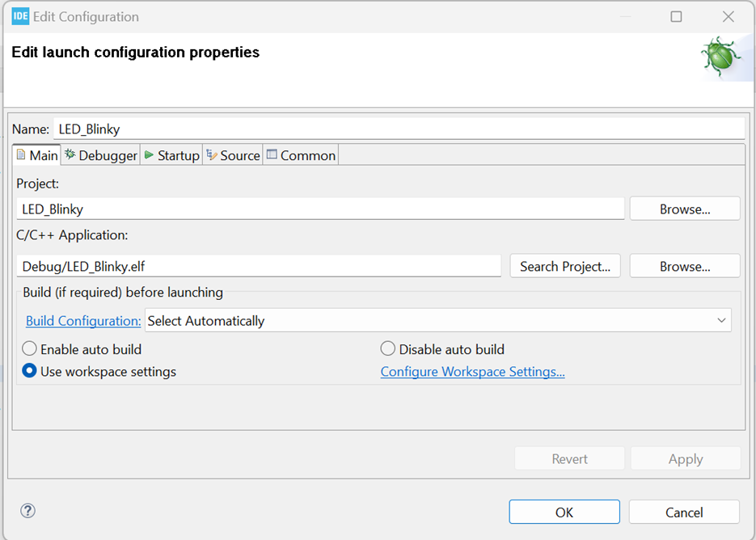
Task: Click the Search Project... button
Action: (x=565, y=266)
